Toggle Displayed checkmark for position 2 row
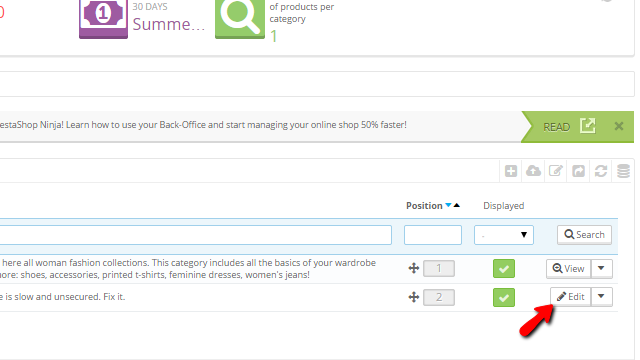The width and height of the screenshot is (640, 360). 504,298
